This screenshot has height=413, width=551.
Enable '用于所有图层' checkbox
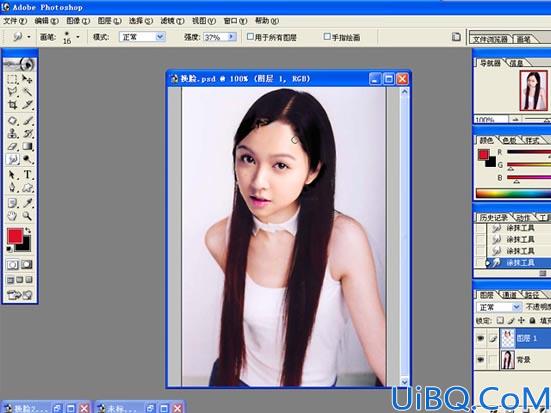(250, 37)
